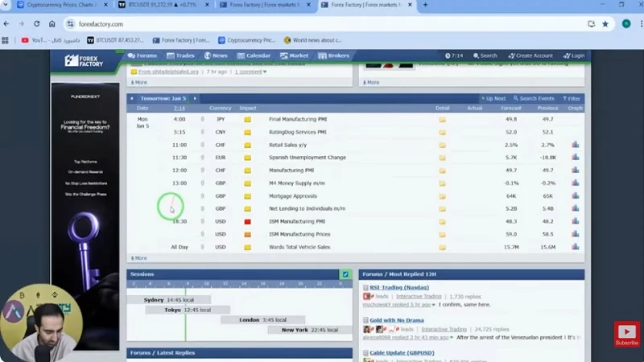Open the Gold with No Drama thread
644x362 pixels.
click(397, 320)
